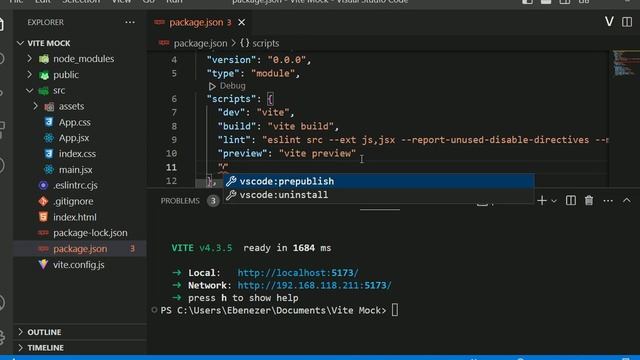Click the VITE v4.3.5 terminal text
640x360 pixels.
(202, 248)
